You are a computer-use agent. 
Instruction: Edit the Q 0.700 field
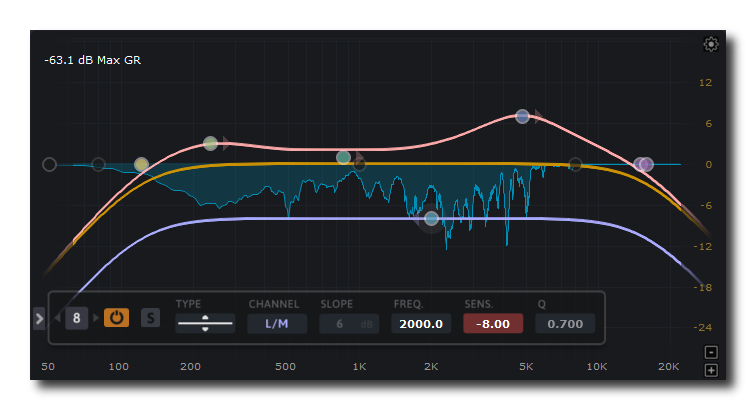pos(565,324)
